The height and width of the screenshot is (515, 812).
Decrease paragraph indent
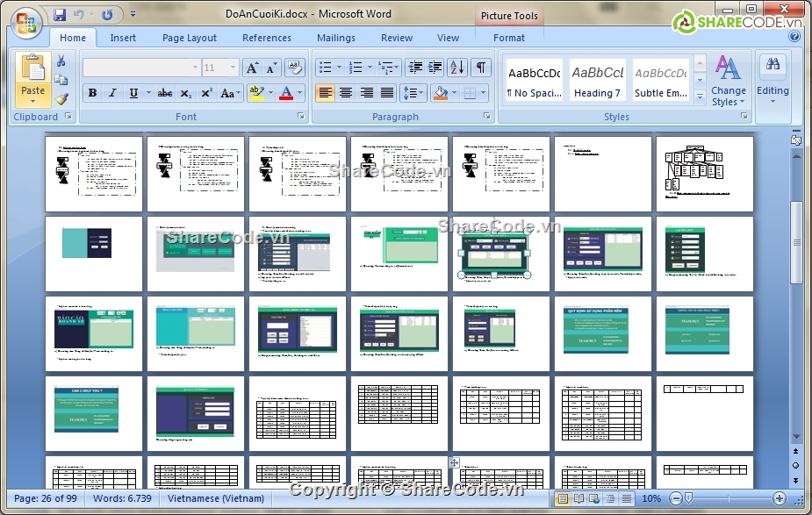pyautogui.click(x=415, y=68)
